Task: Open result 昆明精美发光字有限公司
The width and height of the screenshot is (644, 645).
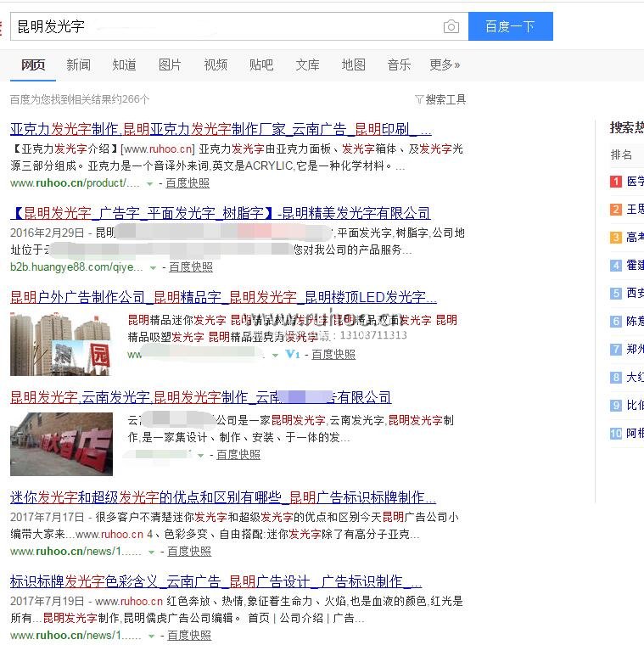Action: pyautogui.click(x=221, y=213)
